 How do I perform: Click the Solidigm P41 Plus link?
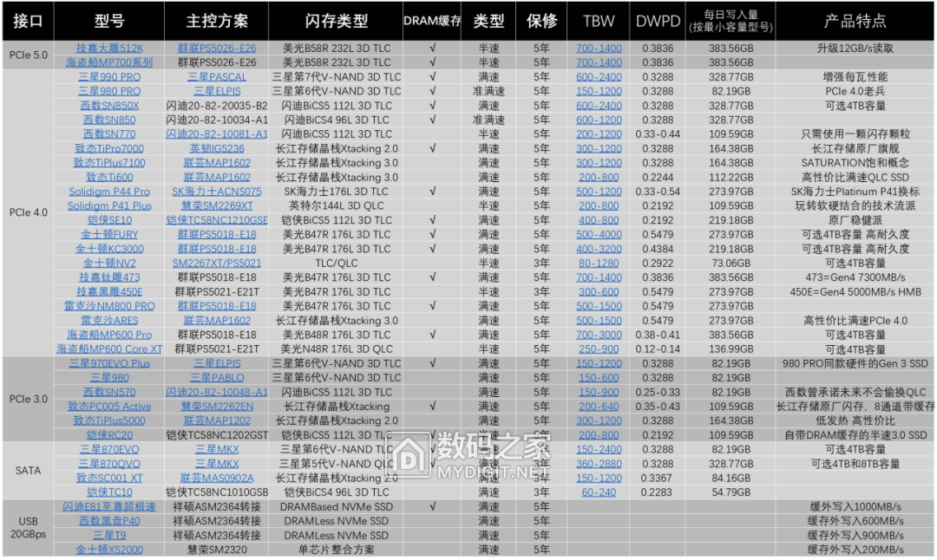(109, 206)
